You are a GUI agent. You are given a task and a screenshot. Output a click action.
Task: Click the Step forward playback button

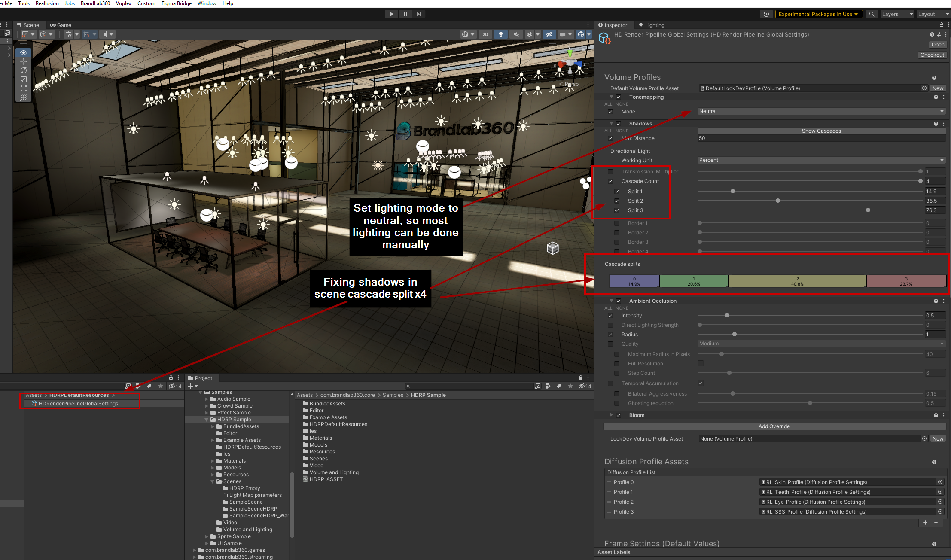(x=418, y=14)
